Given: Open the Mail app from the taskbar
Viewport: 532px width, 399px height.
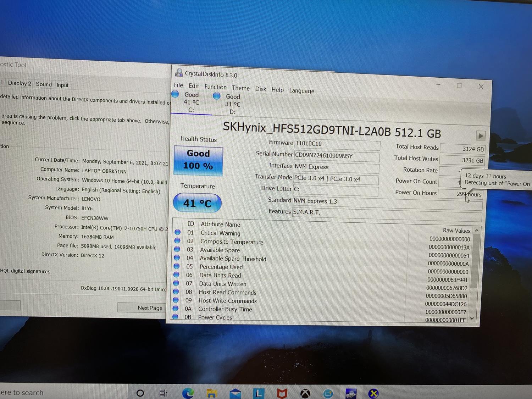Looking at the screenshot, I should [235, 393].
